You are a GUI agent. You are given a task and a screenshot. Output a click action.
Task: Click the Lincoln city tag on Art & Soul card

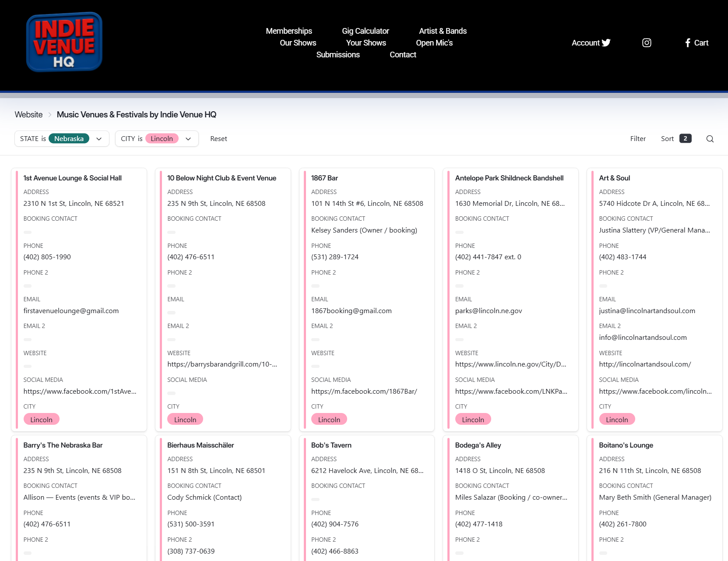coord(617,420)
